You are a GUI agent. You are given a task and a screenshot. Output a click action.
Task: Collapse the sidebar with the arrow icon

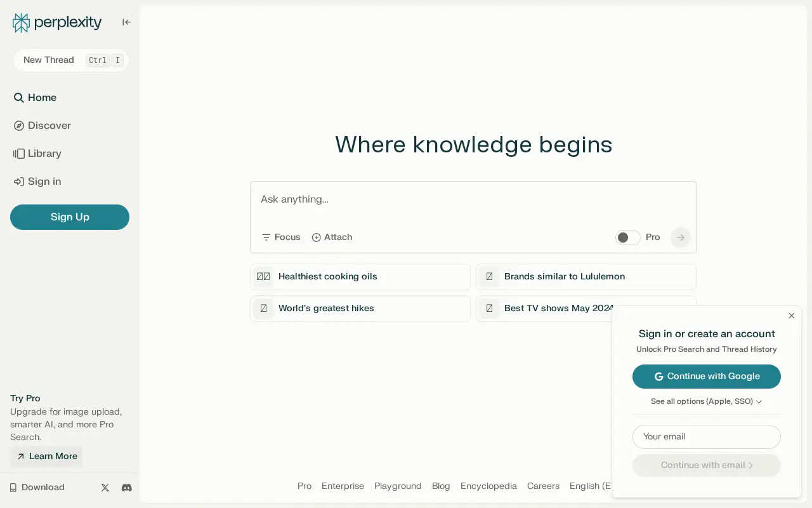pyautogui.click(x=126, y=22)
